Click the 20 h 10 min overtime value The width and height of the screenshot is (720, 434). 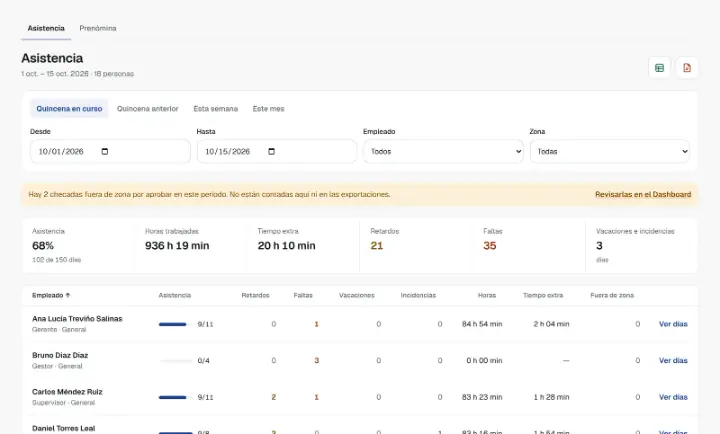pos(287,246)
